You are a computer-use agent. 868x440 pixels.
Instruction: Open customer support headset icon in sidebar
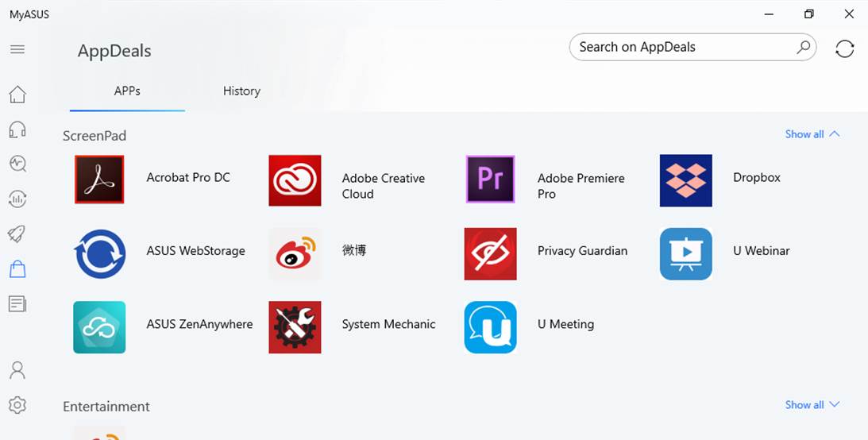pos(17,129)
